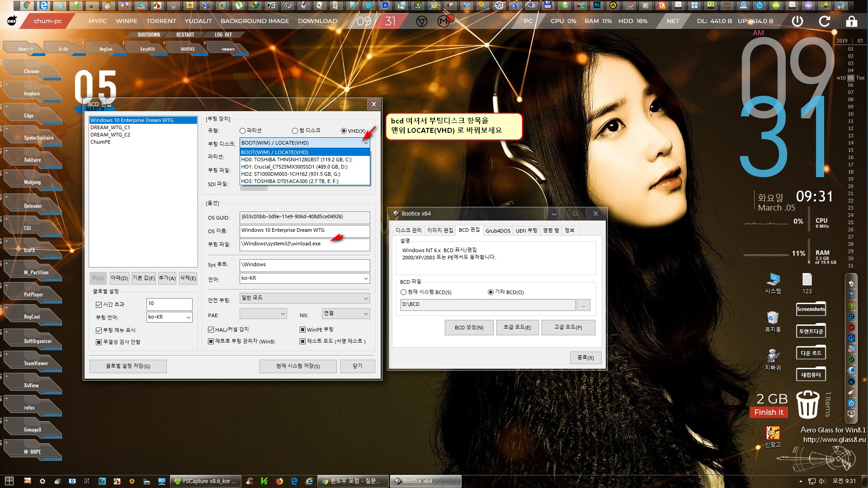Viewport: 868px width, 488px height.
Task: Toggle 무결성 검사 안함 checkbox
Action: point(99,342)
